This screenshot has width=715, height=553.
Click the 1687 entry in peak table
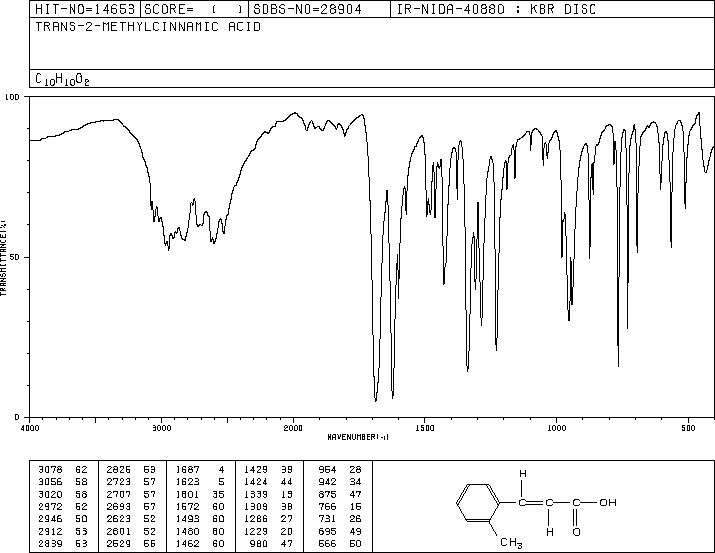[187, 470]
